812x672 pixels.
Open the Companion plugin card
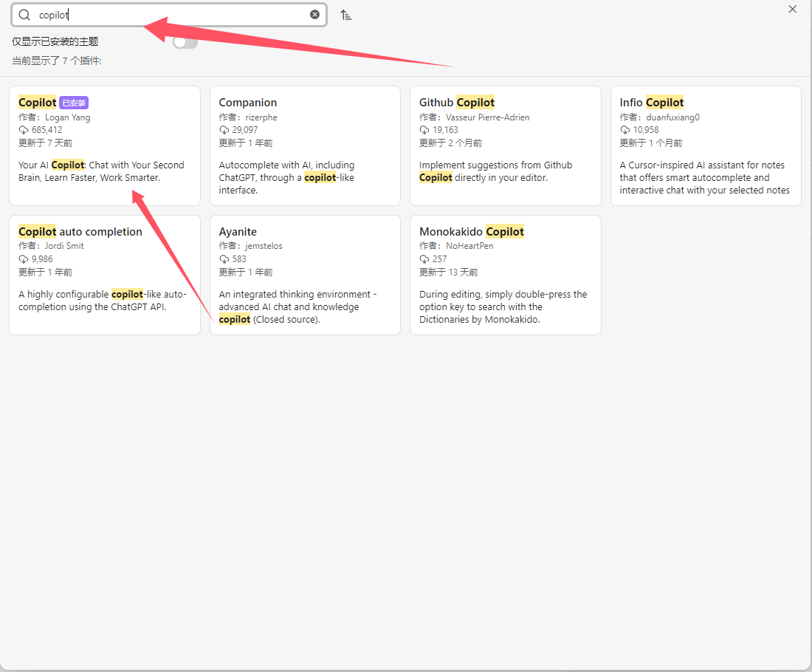coord(305,145)
